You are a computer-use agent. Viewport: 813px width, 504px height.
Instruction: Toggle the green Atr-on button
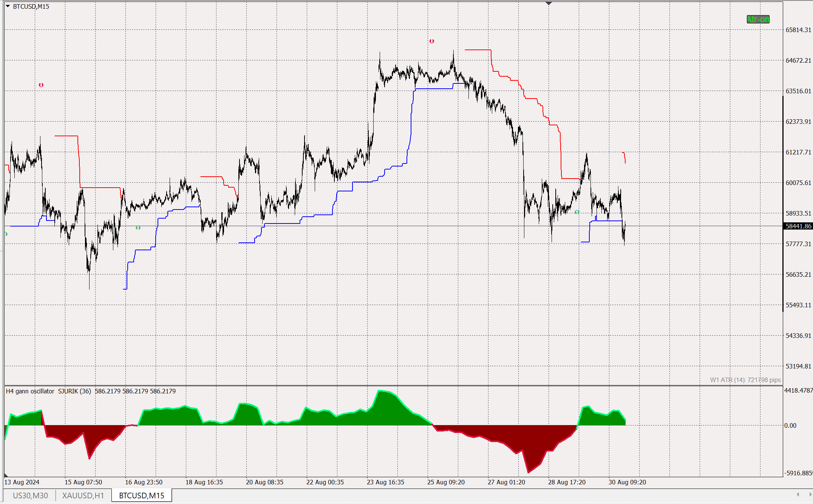point(758,19)
